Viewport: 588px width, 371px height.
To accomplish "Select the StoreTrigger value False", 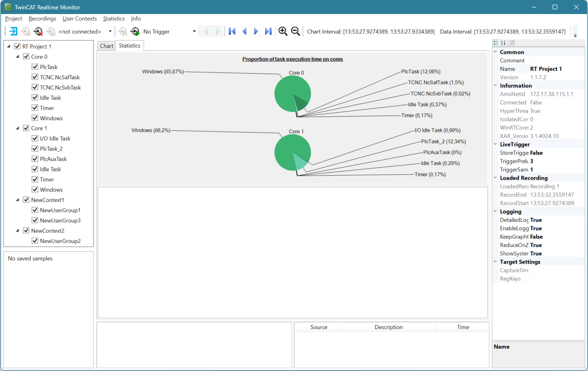I will pos(557,153).
